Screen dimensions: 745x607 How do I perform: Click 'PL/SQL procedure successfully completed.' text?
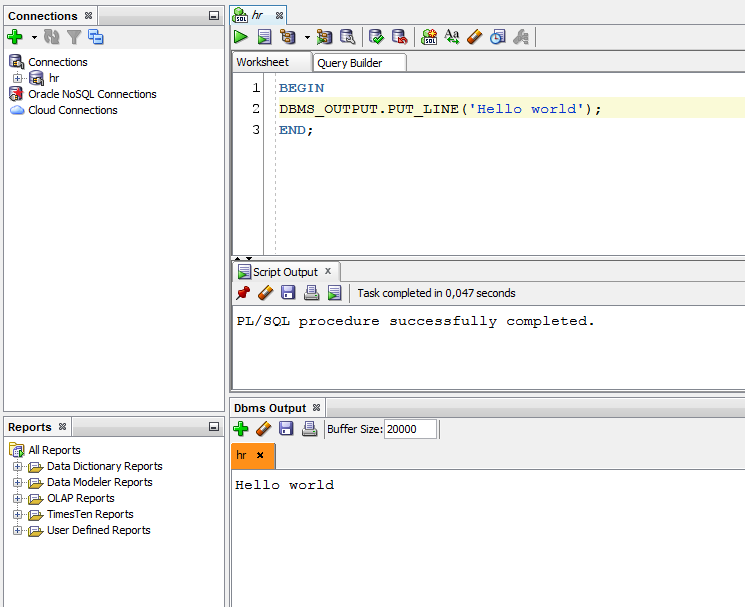(415, 321)
